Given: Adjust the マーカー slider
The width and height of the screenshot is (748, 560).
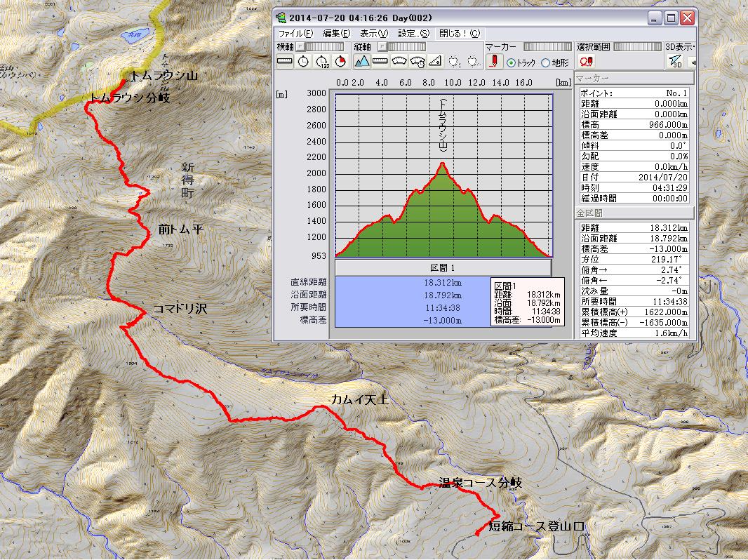Looking at the screenshot, I should click(x=547, y=47).
